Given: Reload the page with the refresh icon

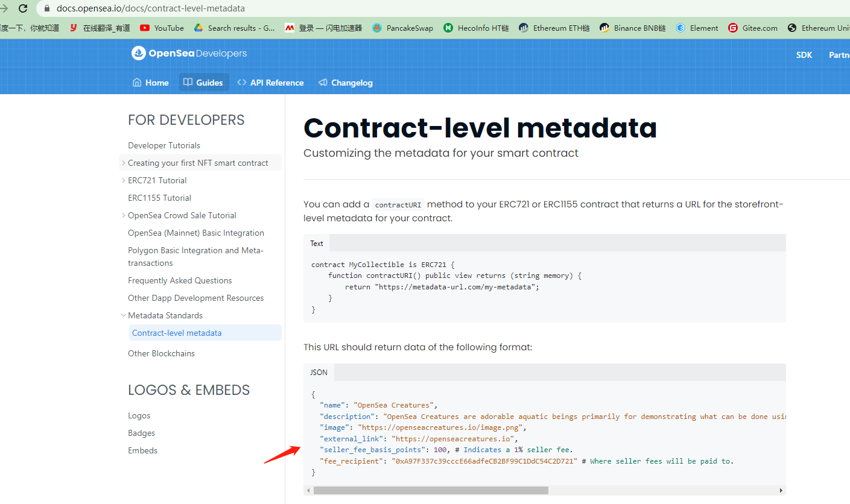Looking at the screenshot, I should click(23, 8).
